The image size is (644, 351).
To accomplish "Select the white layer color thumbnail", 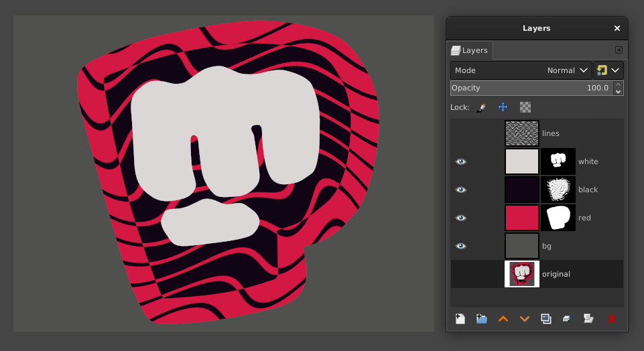I will click(521, 161).
